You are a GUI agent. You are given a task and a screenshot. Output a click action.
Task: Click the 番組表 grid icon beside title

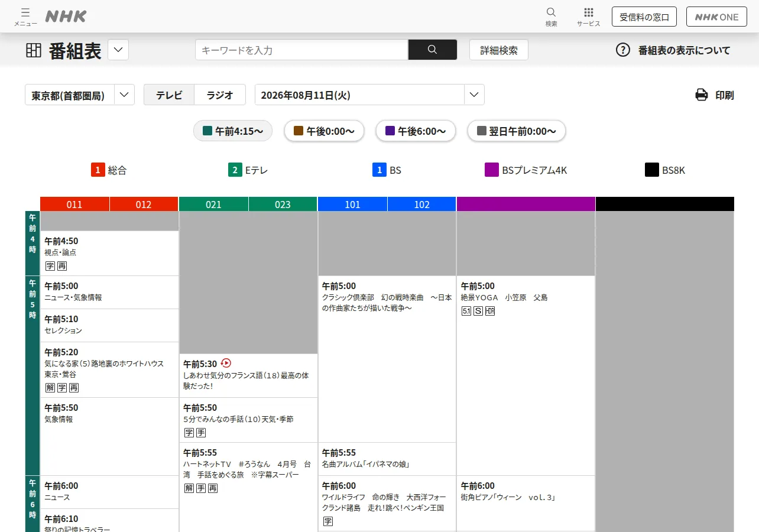(34, 50)
